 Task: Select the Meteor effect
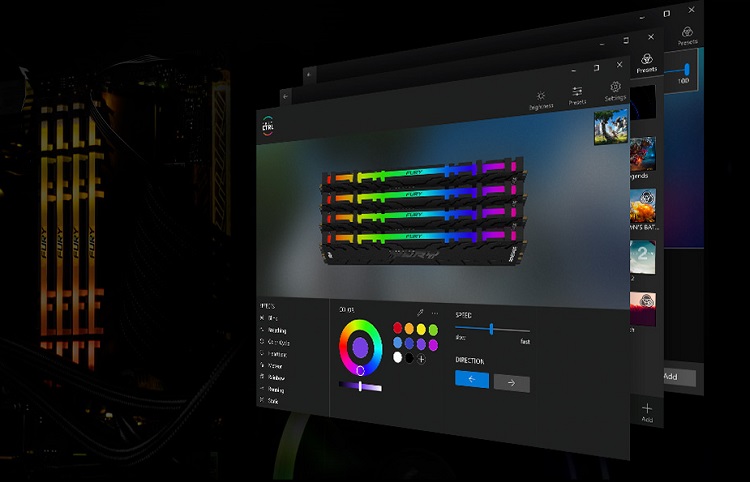click(x=271, y=366)
